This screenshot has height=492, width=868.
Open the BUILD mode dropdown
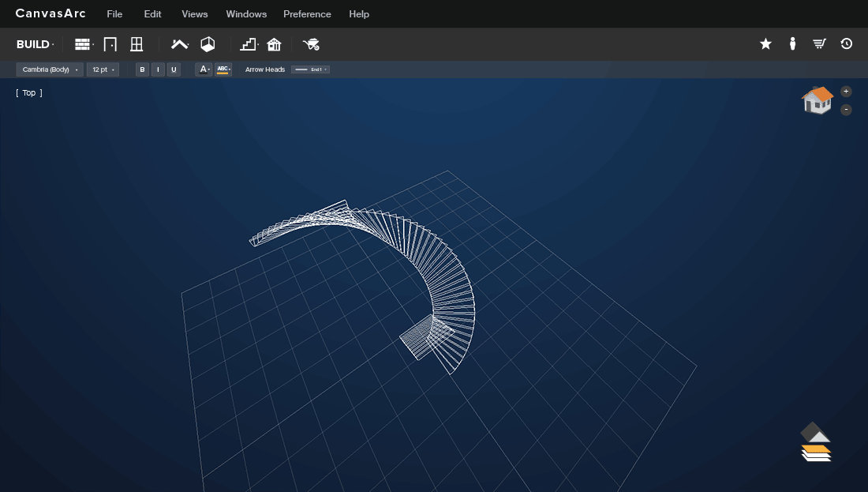click(x=35, y=44)
